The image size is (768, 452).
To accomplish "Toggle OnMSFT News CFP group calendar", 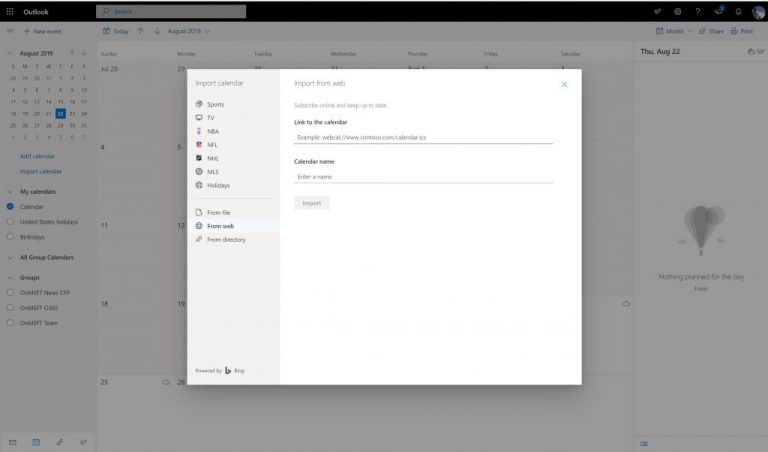I will [x=10, y=292].
